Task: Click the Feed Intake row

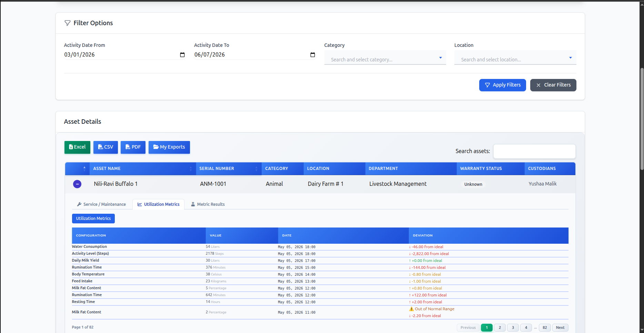Action: (320, 281)
